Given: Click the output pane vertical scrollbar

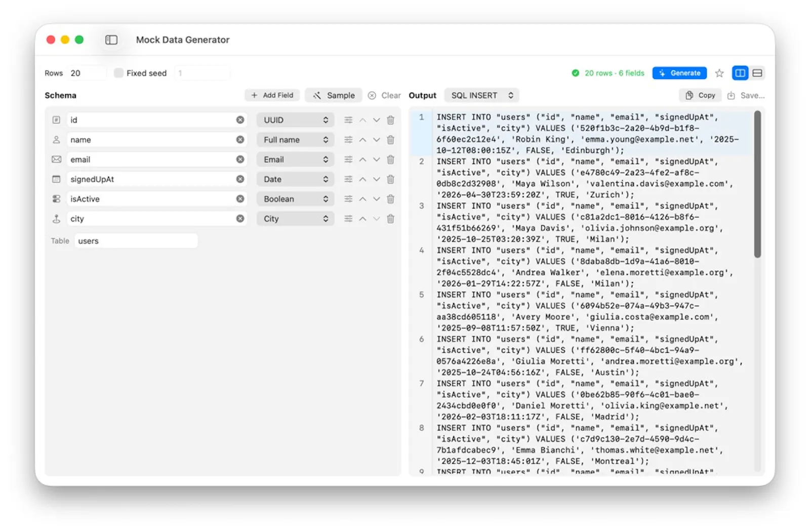Looking at the screenshot, I should [x=757, y=185].
